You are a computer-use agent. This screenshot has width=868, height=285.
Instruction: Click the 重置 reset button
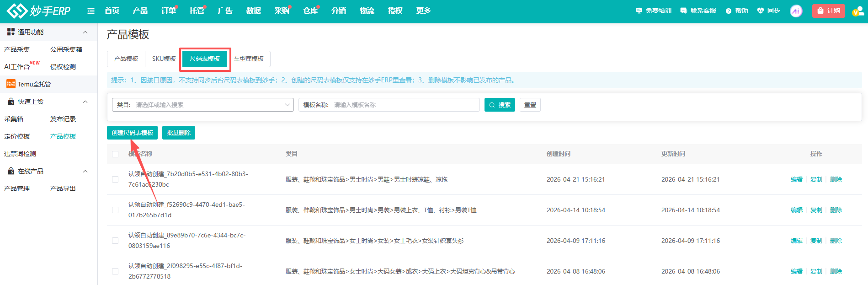[x=530, y=105]
